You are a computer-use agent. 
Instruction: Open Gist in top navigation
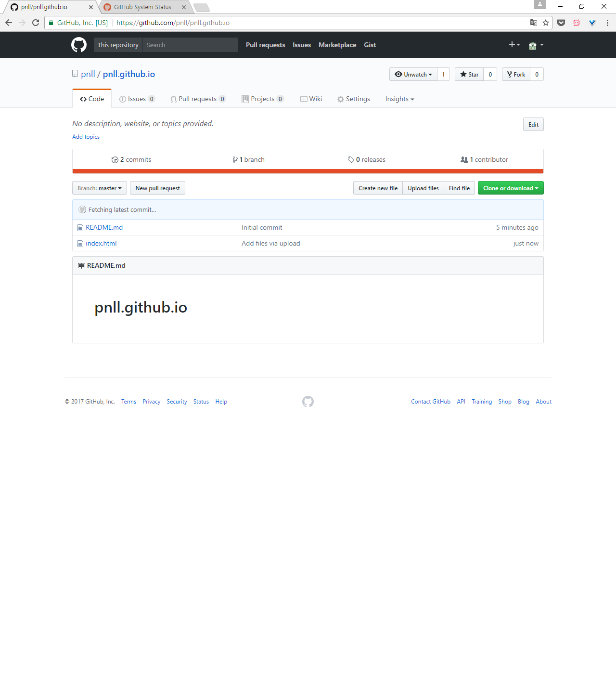pos(370,45)
